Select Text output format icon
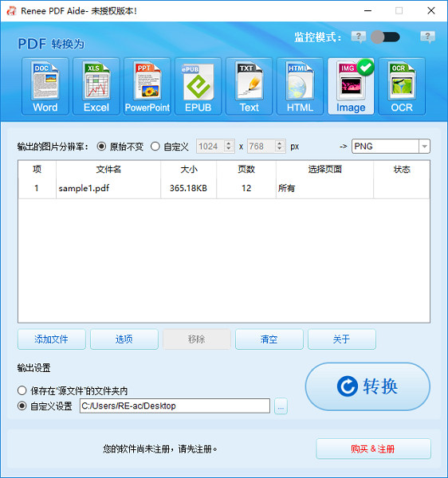This screenshot has height=478, width=448. click(249, 86)
